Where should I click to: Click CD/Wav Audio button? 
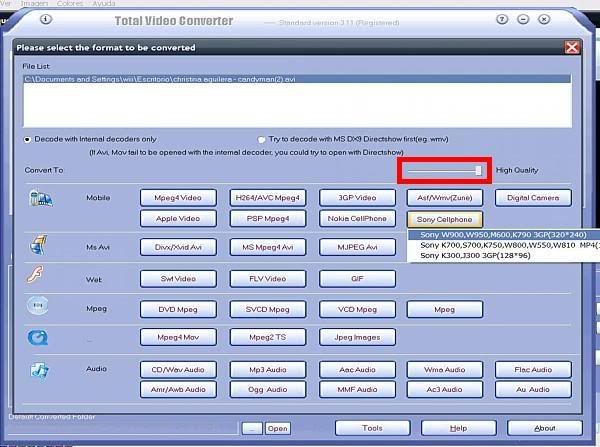click(x=178, y=370)
